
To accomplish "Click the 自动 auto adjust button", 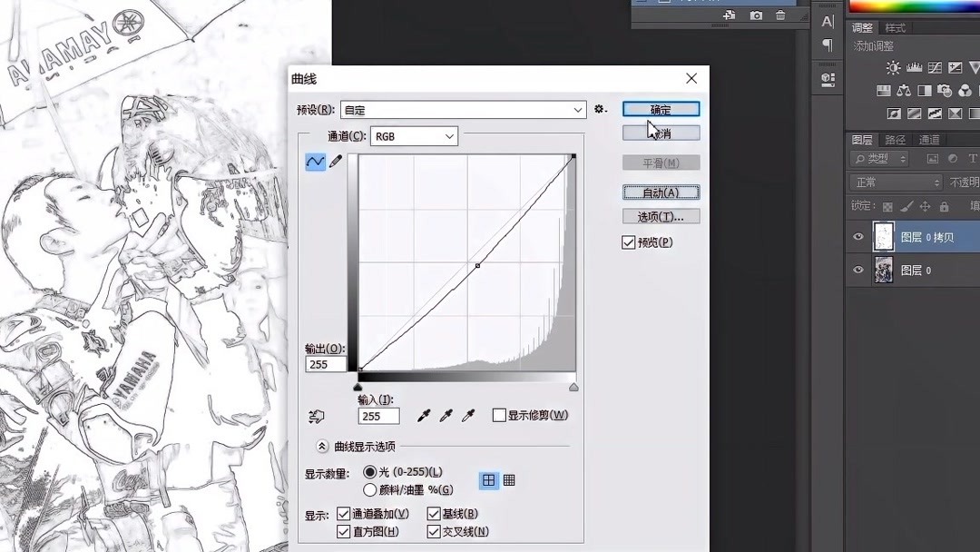I will [660, 192].
